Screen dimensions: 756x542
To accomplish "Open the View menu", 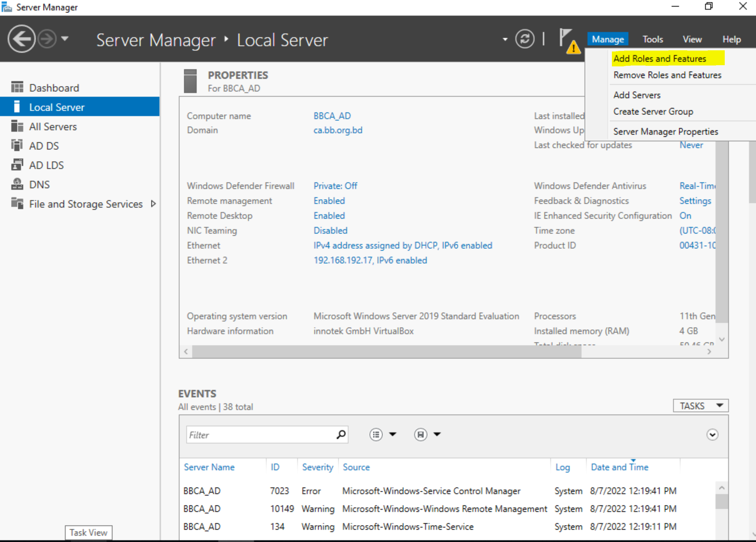I will [x=692, y=39].
